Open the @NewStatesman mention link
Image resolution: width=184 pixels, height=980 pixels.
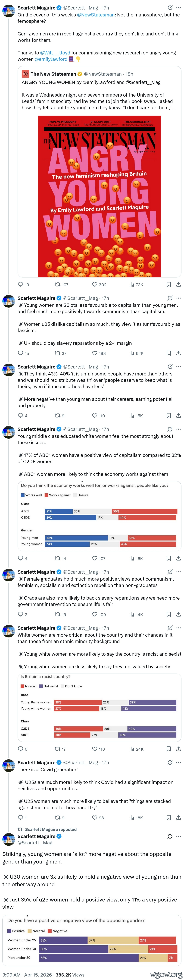pyautogui.click(x=96, y=15)
